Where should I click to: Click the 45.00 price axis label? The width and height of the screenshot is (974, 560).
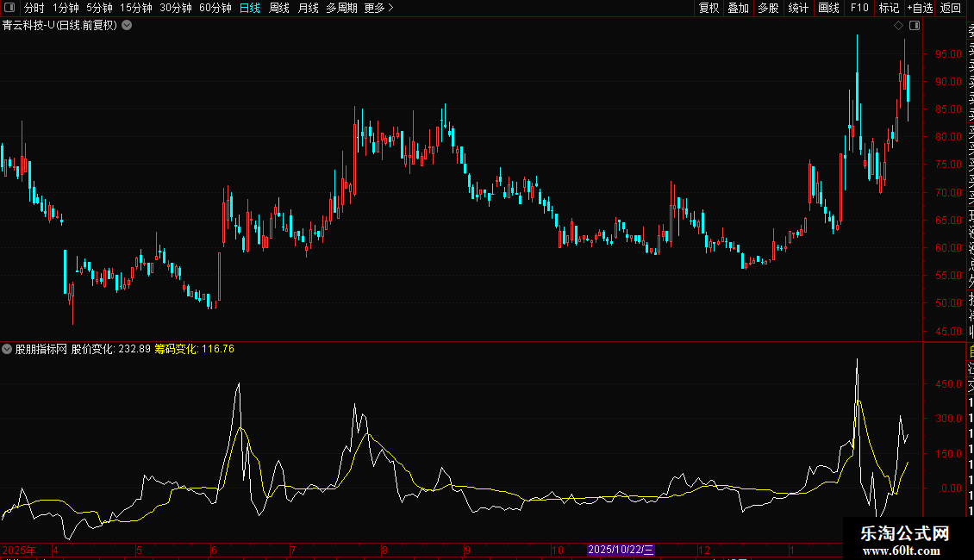[x=948, y=331]
